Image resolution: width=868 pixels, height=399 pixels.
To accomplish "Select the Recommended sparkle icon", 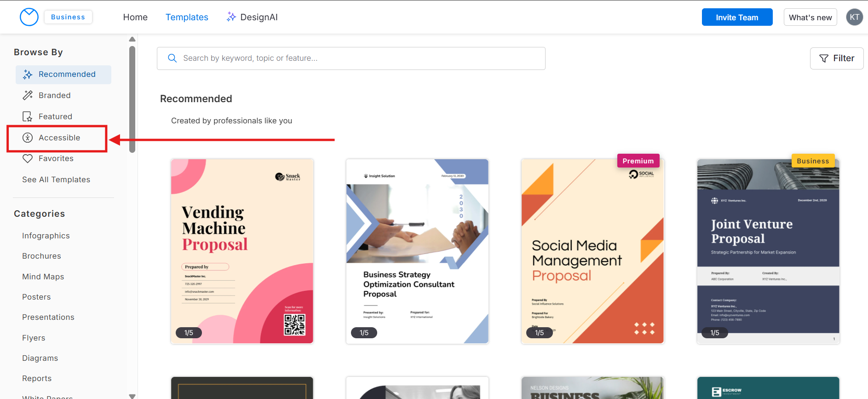I will click(28, 75).
